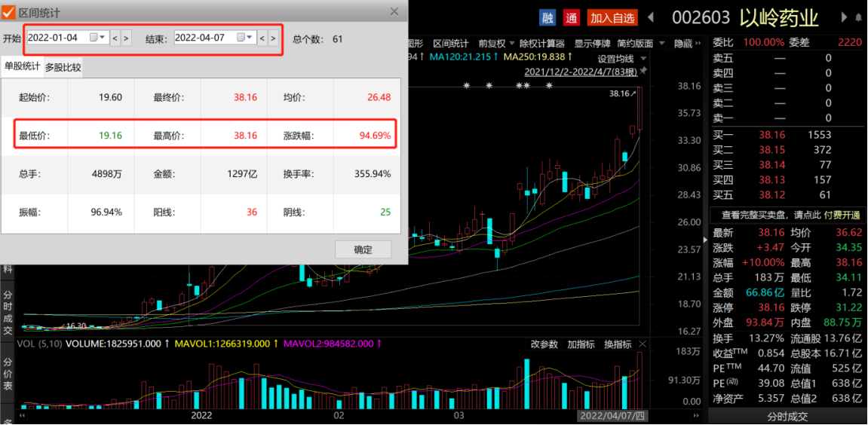Click 买五 price 38.12 row
868x425 pixels.
tap(787, 194)
